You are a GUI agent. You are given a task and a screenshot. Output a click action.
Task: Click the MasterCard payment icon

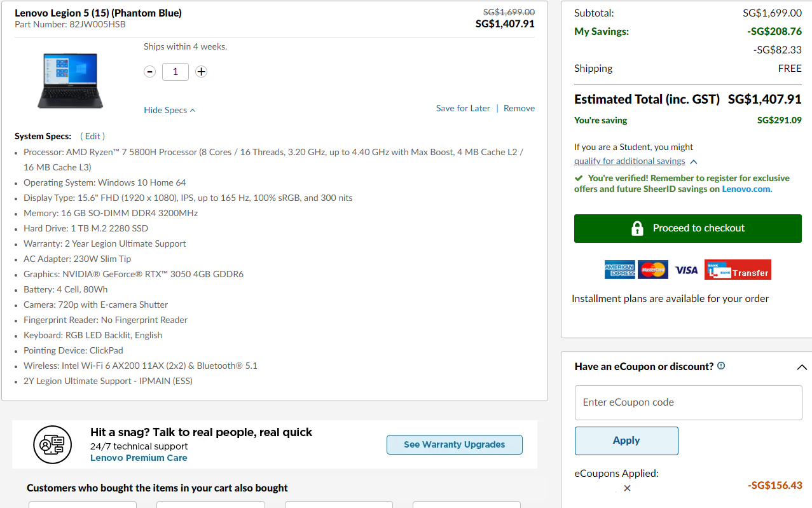click(653, 270)
